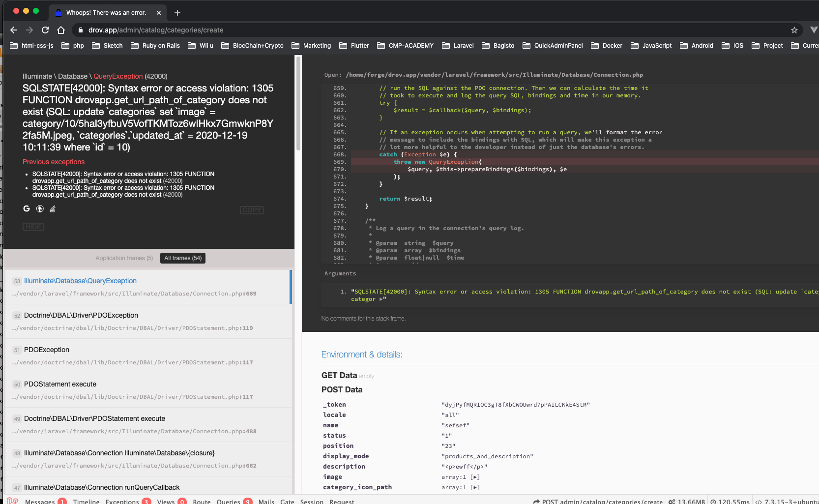The height and width of the screenshot is (504, 819).
Task: Click the Connection.php file path after Open:
Action: [494, 75]
